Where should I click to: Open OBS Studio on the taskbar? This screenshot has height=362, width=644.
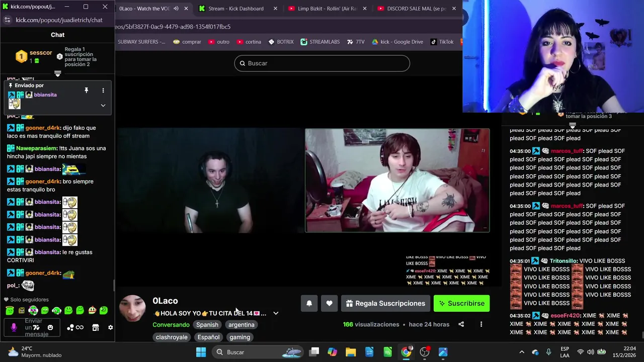425,352
